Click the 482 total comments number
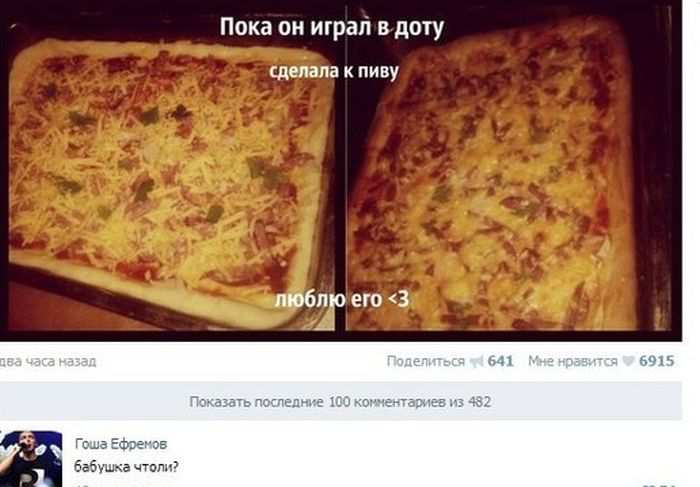Screen dimensions: 700x487 click(479, 402)
